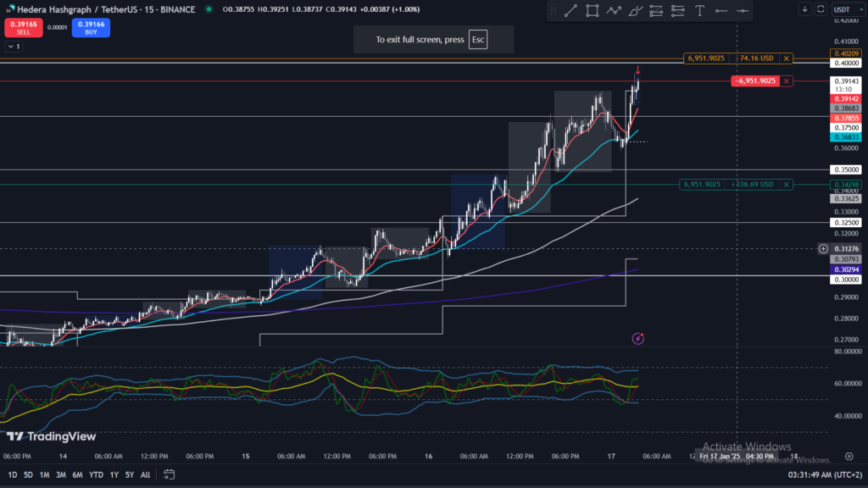Pick the brush drawing tool

tap(635, 11)
